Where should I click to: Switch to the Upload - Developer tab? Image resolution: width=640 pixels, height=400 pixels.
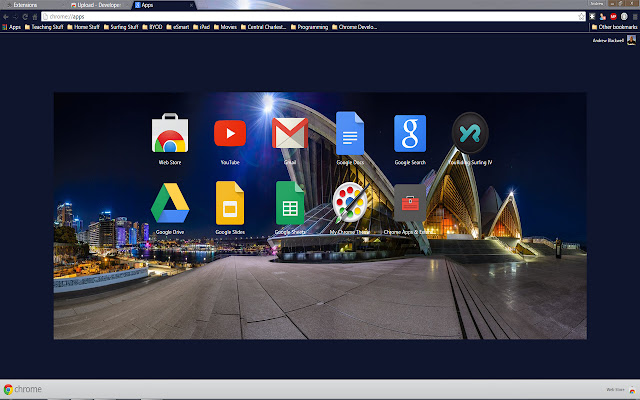click(x=98, y=5)
